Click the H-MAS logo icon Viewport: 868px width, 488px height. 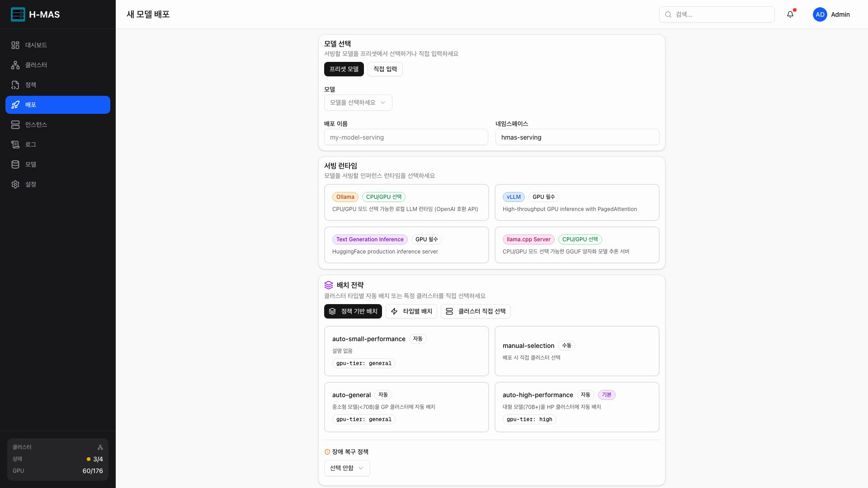18,14
